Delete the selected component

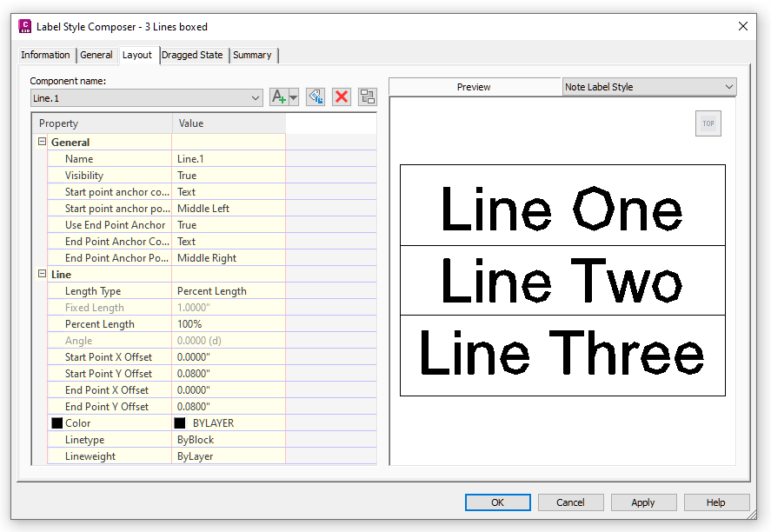(342, 96)
